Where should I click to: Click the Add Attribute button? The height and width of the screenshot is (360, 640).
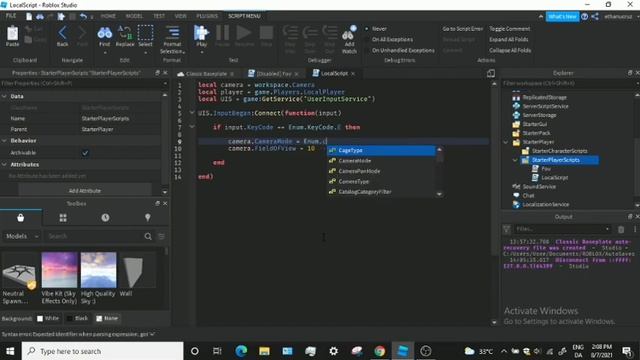click(85, 191)
